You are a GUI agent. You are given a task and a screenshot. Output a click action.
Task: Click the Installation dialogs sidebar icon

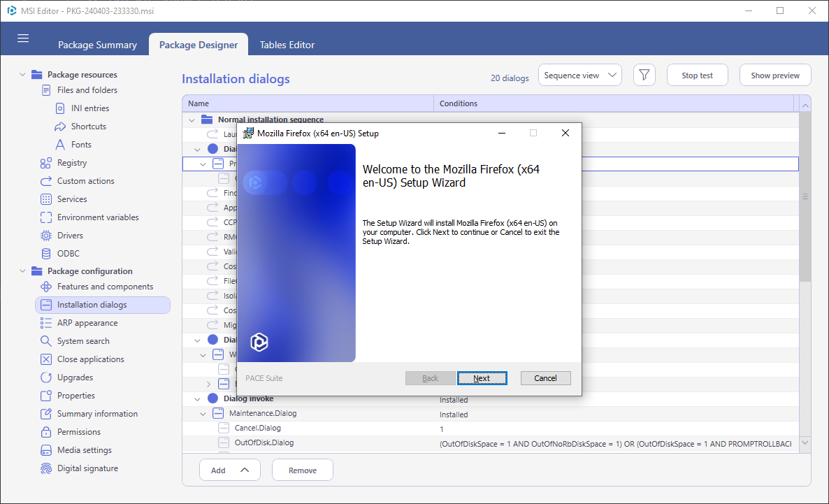click(x=46, y=305)
